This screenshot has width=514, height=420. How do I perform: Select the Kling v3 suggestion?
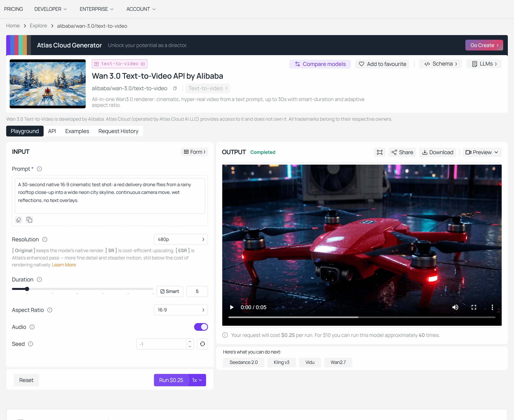[282, 362]
